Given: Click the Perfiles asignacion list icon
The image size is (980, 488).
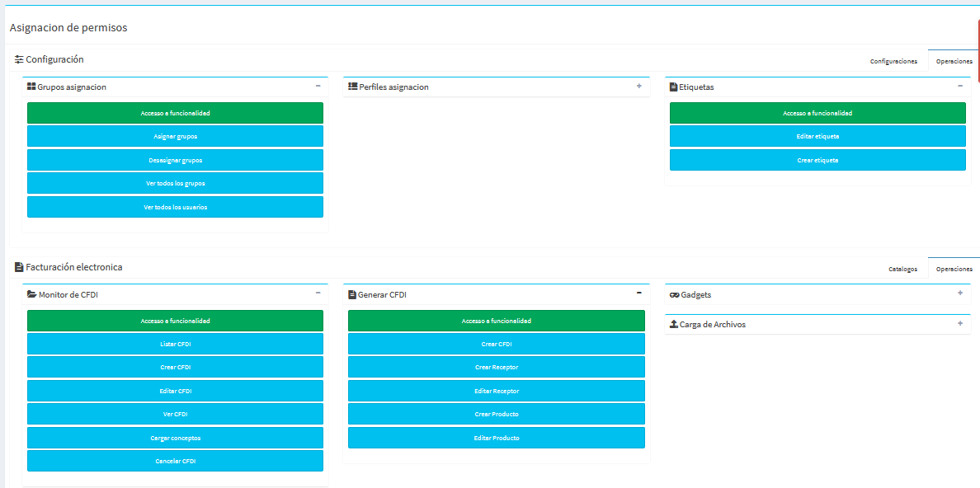Looking at the screenshot, I should (x=352, y=87).
